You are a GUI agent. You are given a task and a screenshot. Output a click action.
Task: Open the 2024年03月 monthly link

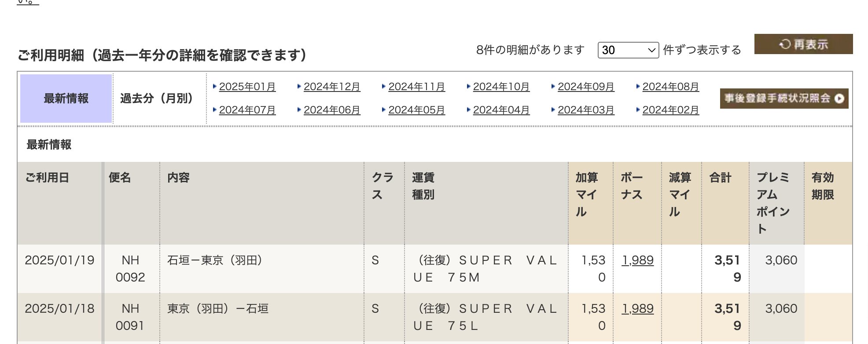tap(586, 110)
